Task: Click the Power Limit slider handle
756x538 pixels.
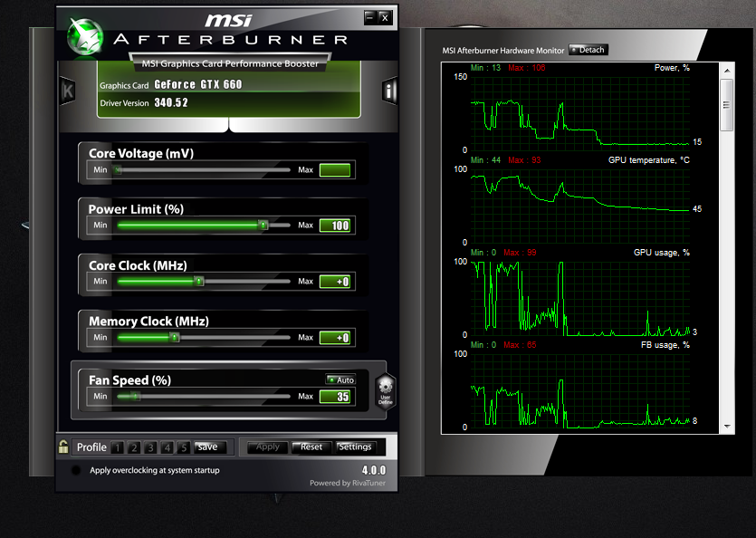Action: (x=263, y=226)
